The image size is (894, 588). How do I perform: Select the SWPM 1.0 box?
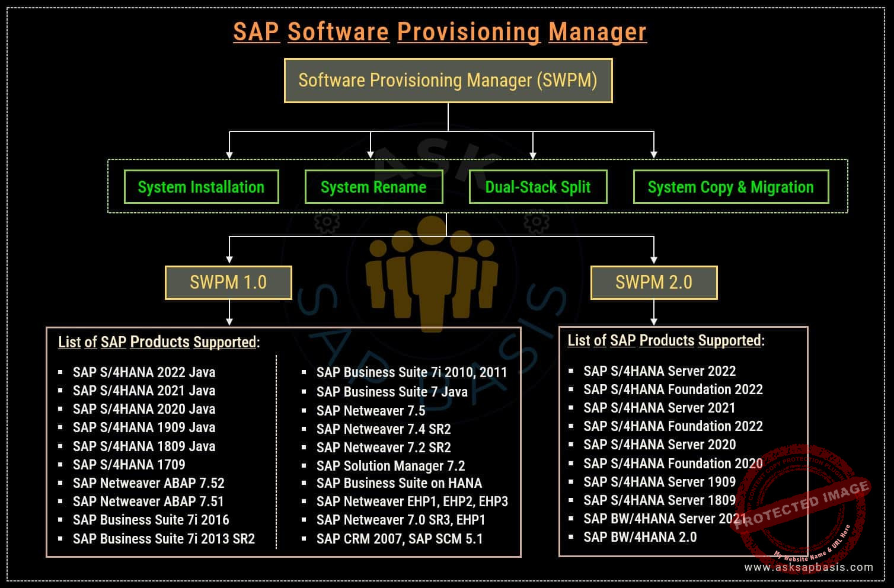228,283
